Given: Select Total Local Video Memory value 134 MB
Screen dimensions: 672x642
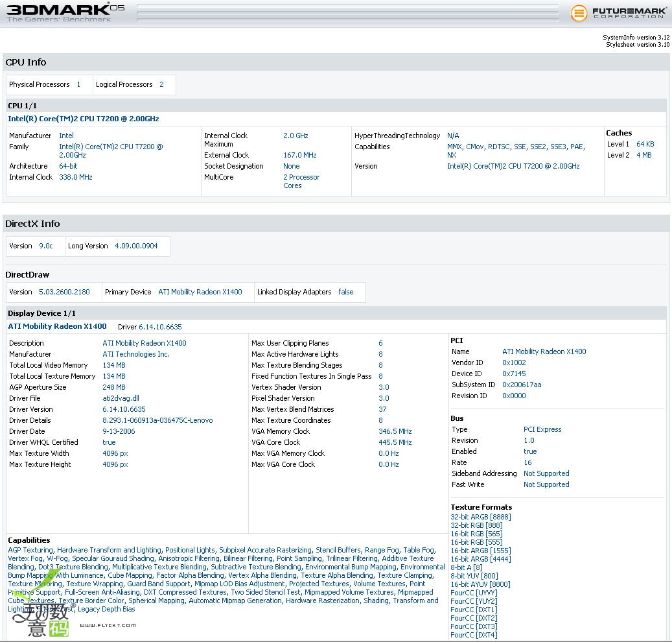Looking at the screenshot, I should pyautogui.click(x=114, y=365).
